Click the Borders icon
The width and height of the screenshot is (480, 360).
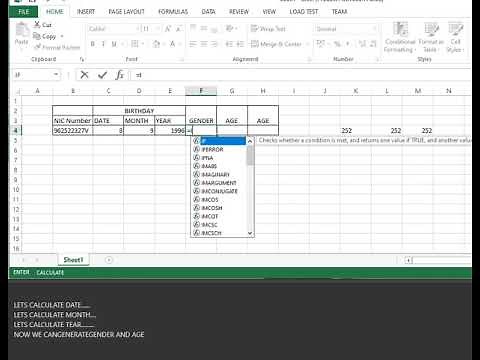click(134, 44)
